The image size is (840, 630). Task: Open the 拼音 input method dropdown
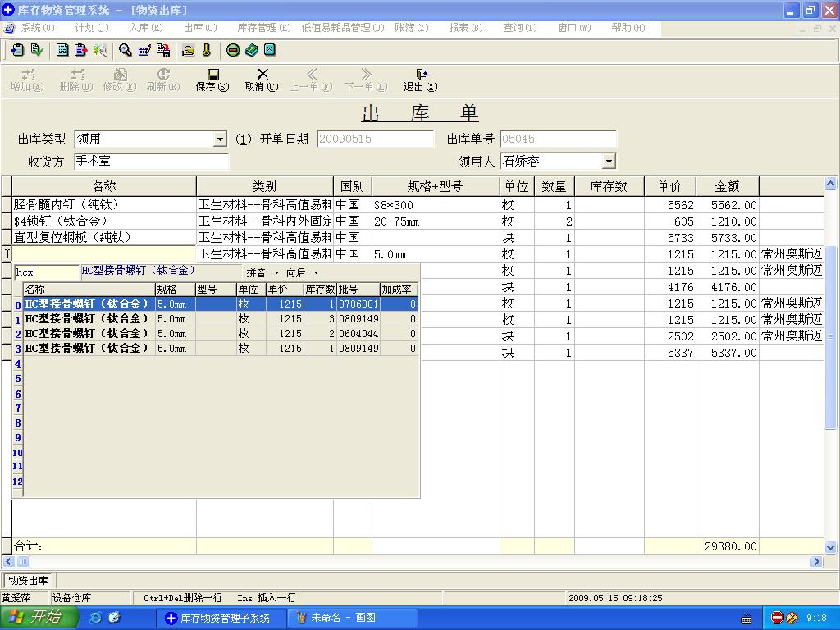(276, 272)
